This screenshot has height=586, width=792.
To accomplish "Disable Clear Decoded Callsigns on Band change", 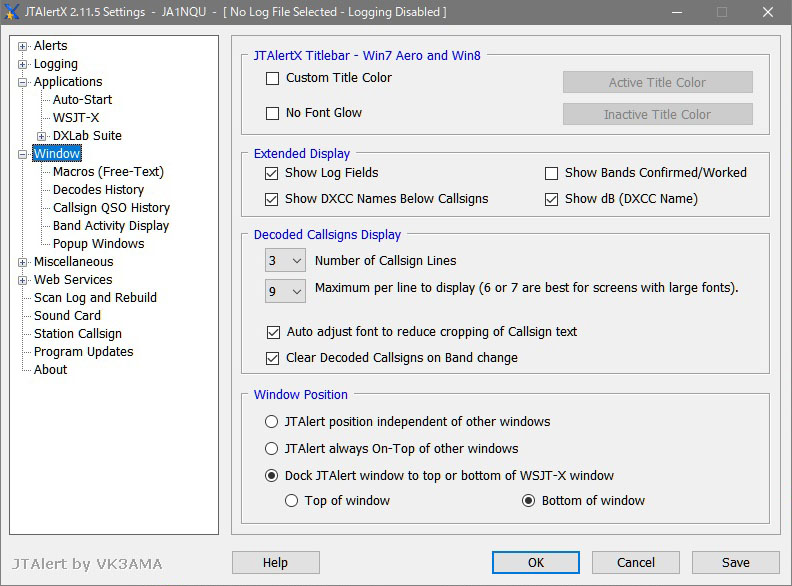I will [x=273, y=358].
